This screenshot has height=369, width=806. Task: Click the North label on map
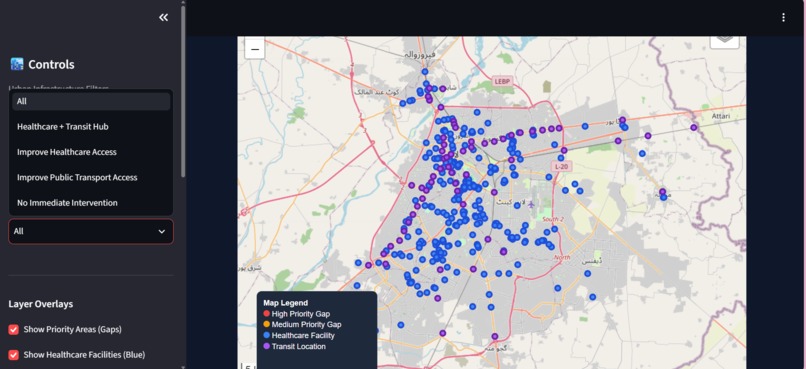(562, 257)
